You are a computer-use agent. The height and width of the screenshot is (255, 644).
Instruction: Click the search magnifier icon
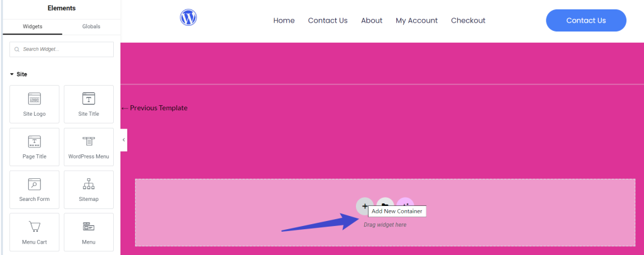pos(17,49)
